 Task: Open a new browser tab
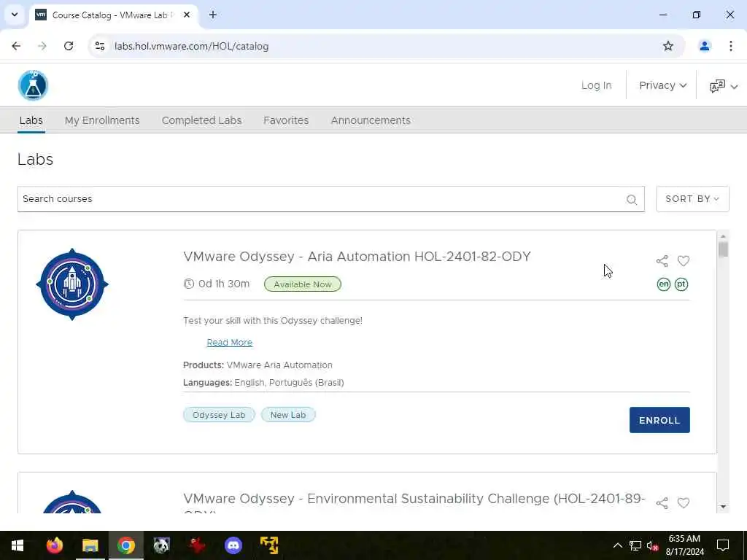pyautogui.click(x=213, y=15)
